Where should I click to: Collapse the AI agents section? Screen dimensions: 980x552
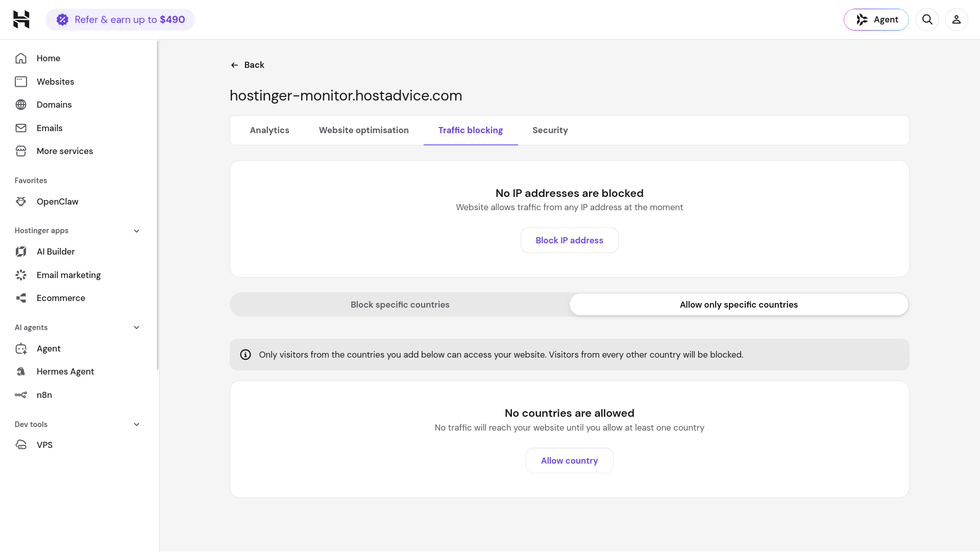136,328
